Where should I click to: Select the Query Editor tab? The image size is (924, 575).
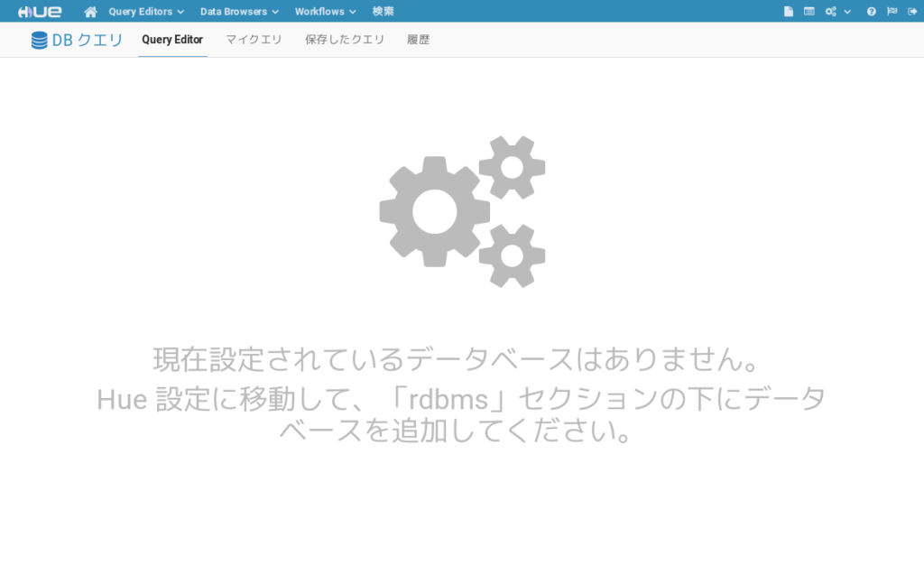pos(172,40)
